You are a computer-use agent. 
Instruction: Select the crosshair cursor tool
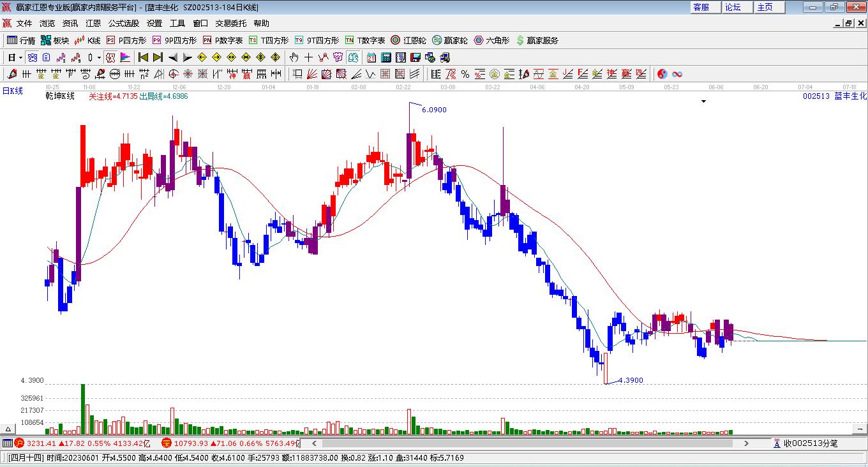[x=308, y=57]
